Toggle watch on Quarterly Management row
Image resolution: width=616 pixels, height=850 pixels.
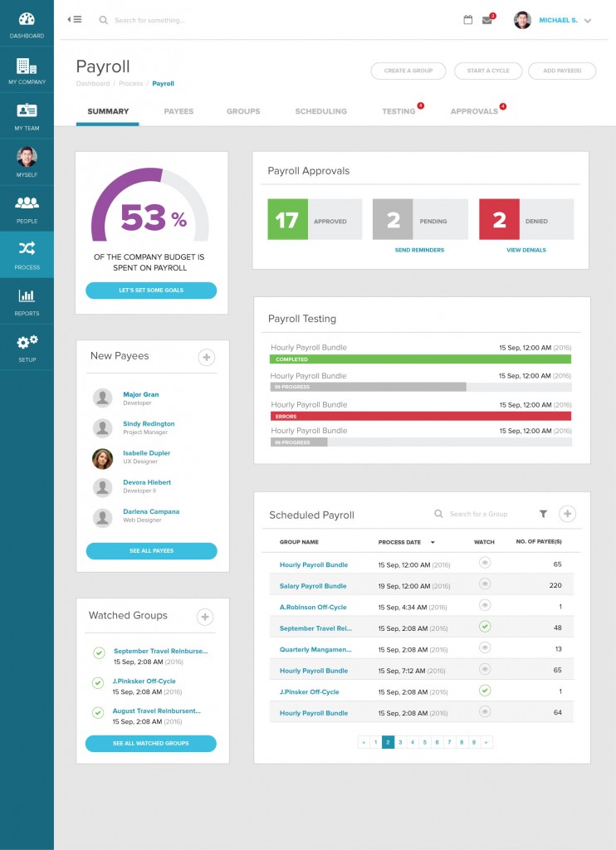click(x=485, y=648)
